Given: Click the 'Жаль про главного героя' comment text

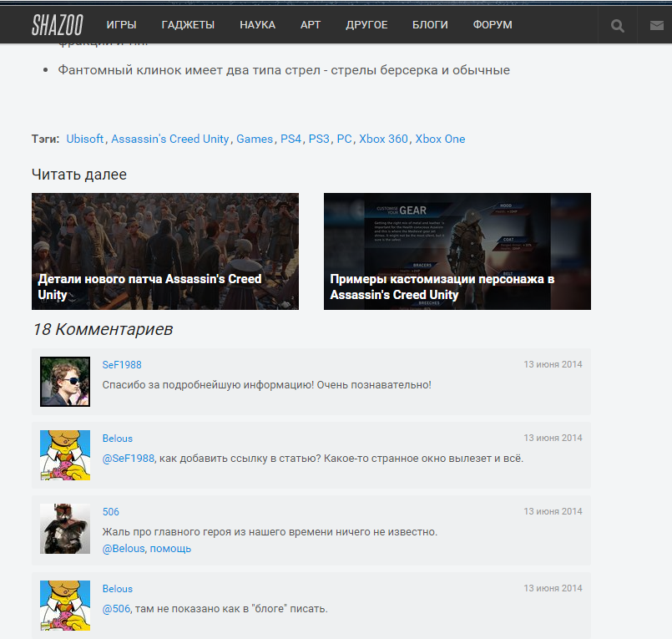Looking at the screenshot, I should [270, 532].
